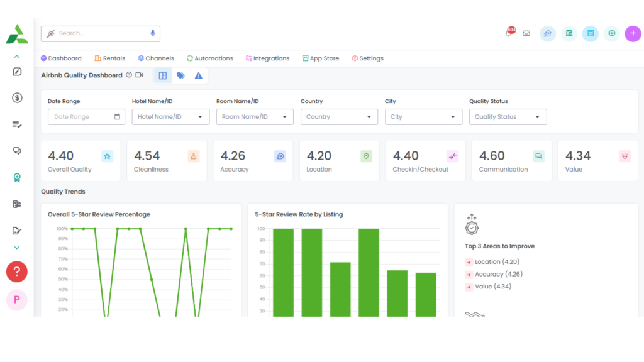Click the calendar icon in Date Range field

point(117,116)
